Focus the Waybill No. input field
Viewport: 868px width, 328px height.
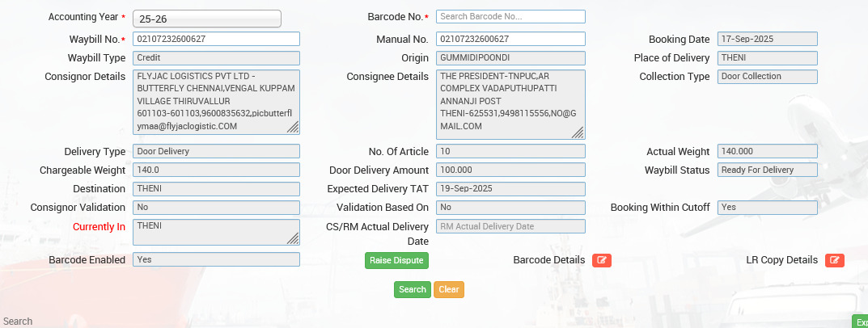(x=216, y=39)
